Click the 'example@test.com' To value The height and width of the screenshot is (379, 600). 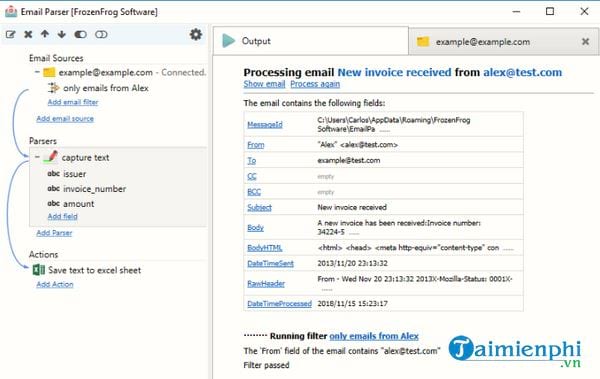coord(349,160)
